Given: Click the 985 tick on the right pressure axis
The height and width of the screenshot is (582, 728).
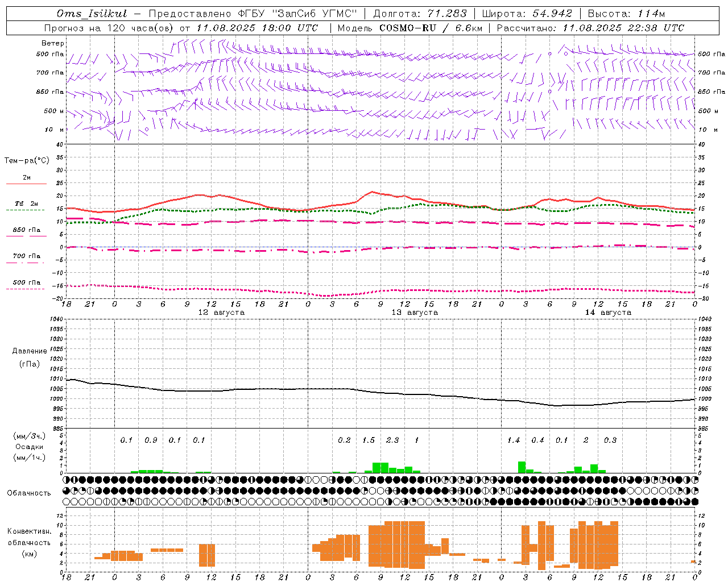Looking at the screenshot, I should coord(704,429).
